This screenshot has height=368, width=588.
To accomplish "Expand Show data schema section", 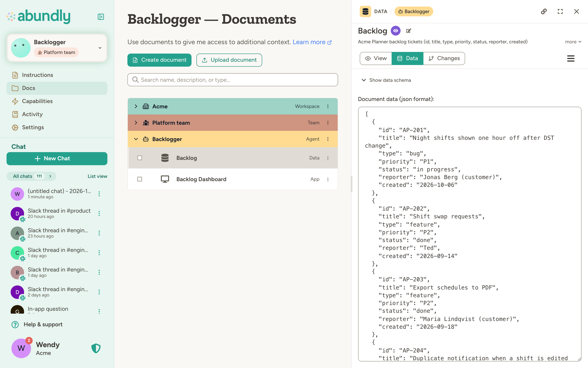I will 386,80.
